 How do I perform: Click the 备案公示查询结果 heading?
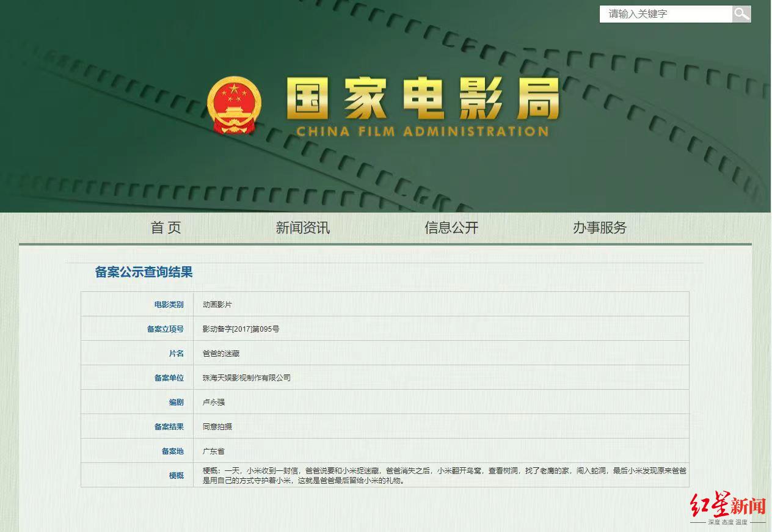[x=144, y=272]
